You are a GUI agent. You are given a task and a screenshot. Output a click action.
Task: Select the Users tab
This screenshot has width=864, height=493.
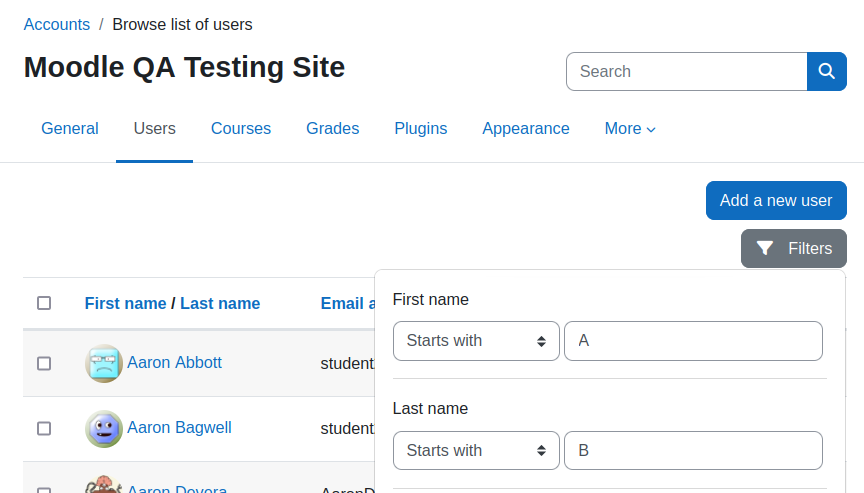154,128
